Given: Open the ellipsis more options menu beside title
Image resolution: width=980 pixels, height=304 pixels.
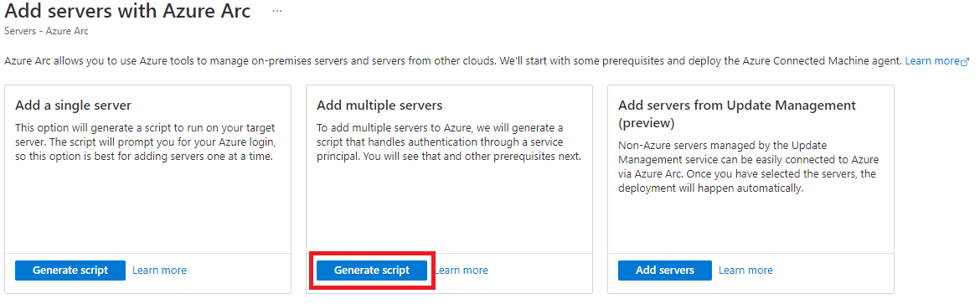Looking at the screenshot, I should click(277, 11).
